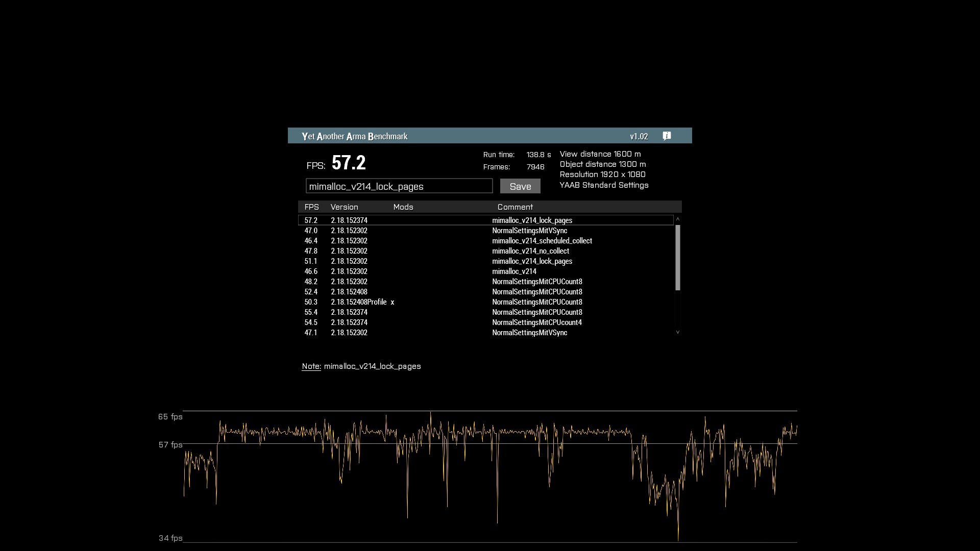Sort results by the Version column header
This screenshot has width=980, height=551.
[344, 207]
